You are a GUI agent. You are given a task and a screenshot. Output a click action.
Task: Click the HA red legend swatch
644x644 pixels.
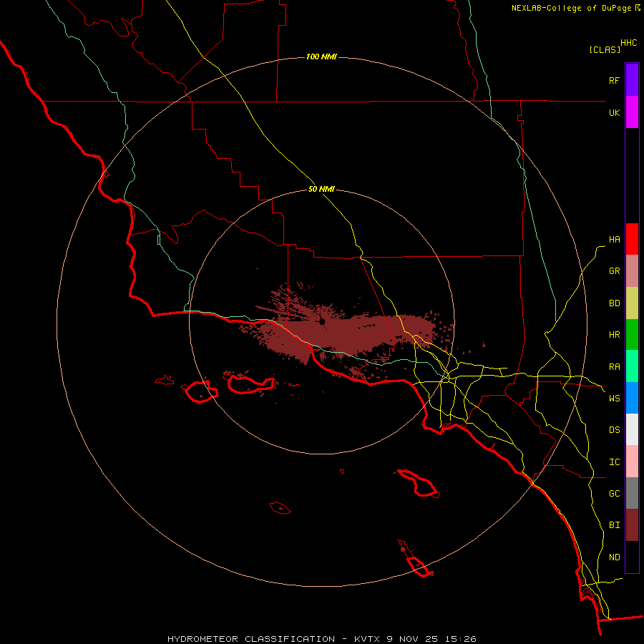(x=632, y=239)
